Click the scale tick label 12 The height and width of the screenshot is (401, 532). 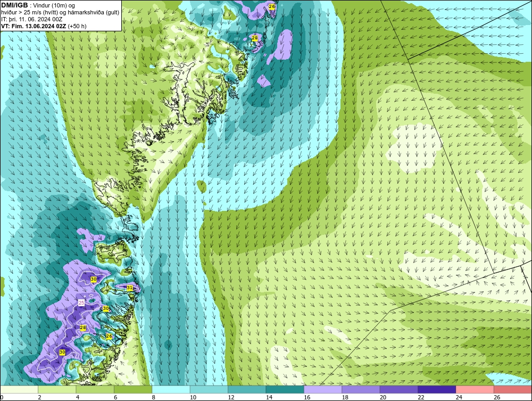pos(231,397)
